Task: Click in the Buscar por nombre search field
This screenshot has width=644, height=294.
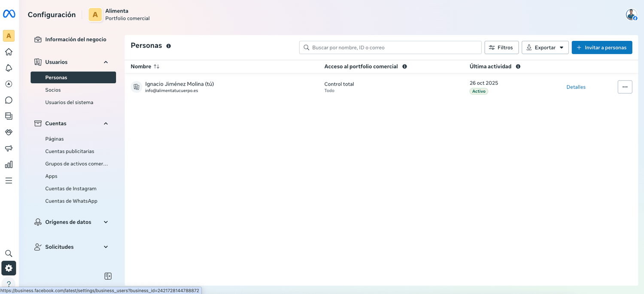Action: pos(390,48)
